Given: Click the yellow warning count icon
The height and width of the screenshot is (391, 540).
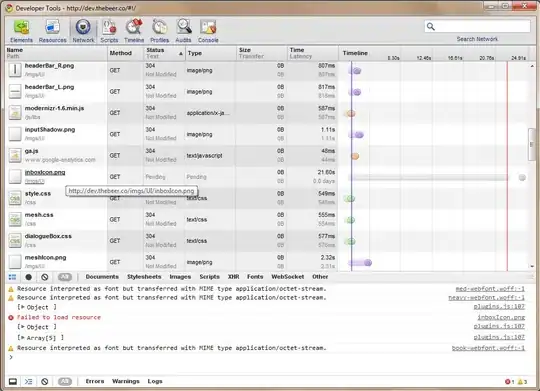Looking at the screenshot, I should [x=520, y=382].
